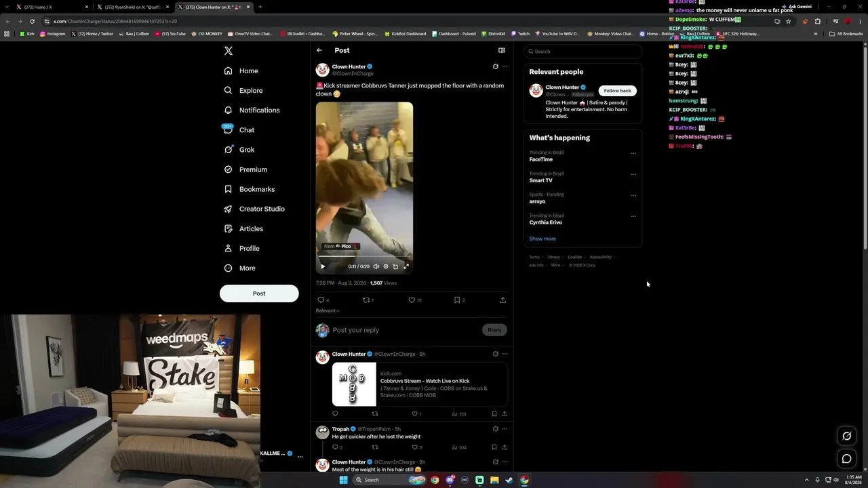Open the Twitch bookmark
Screen dimensions: 868x488
520,34
